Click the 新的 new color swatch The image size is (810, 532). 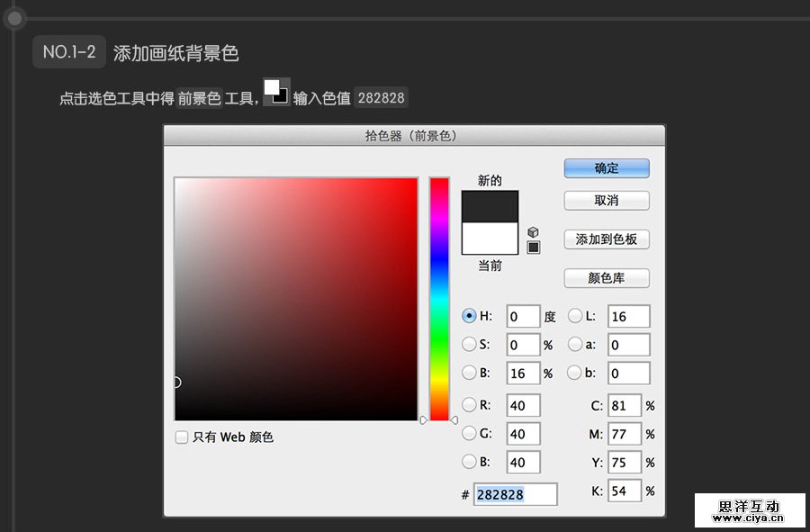tap(490, 205)
